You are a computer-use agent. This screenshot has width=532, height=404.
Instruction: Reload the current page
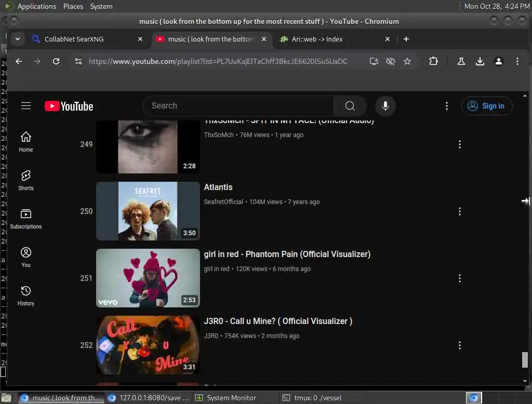click(56, 61)
